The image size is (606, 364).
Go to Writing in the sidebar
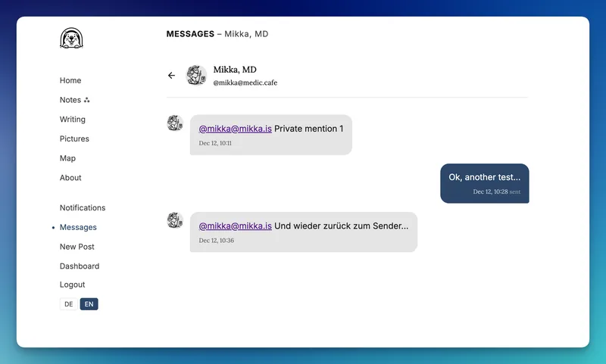(x=73, y=120)
